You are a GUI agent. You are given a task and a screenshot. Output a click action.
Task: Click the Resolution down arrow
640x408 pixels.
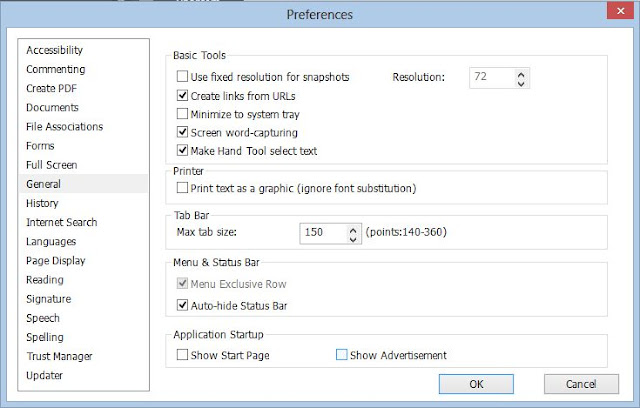click(521, 83)
